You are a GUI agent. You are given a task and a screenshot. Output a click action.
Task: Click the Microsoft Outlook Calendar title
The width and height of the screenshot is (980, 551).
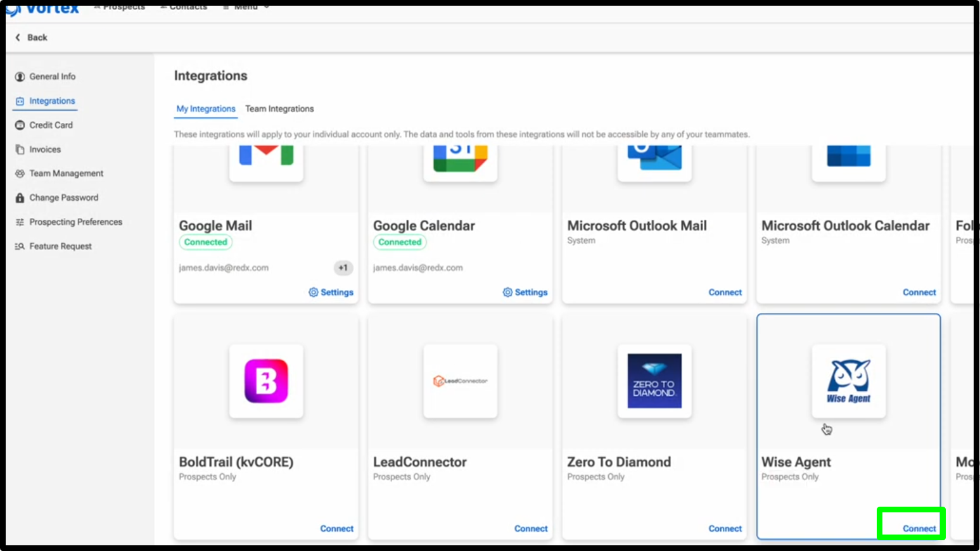[x=845, y=226]
